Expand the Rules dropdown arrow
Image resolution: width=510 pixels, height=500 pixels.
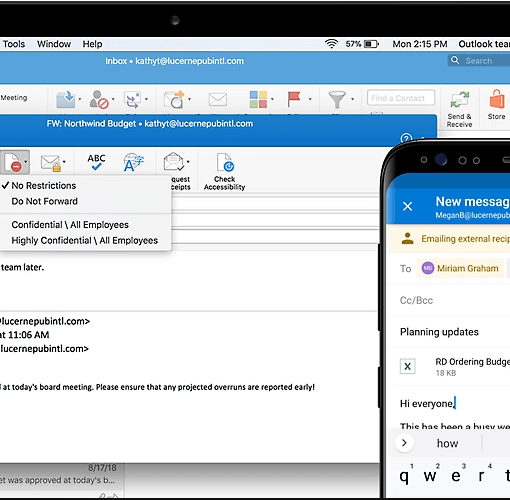(146, 99)
